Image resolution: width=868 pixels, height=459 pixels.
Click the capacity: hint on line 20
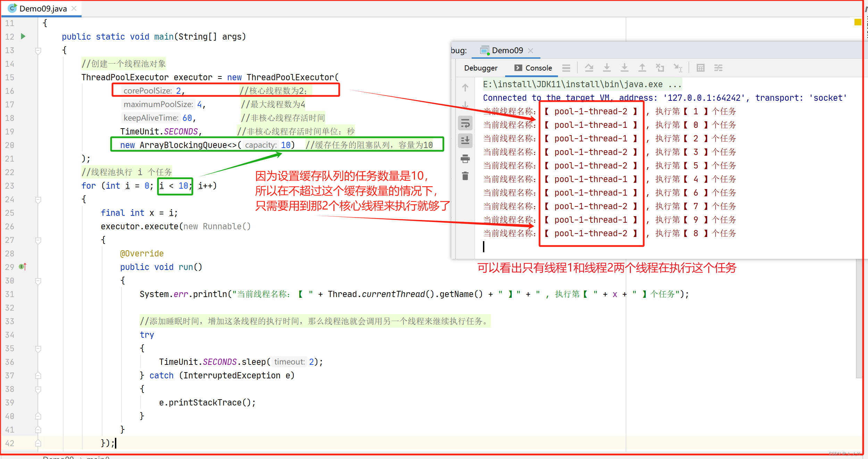pyautogui.click(x=261, y=145)
